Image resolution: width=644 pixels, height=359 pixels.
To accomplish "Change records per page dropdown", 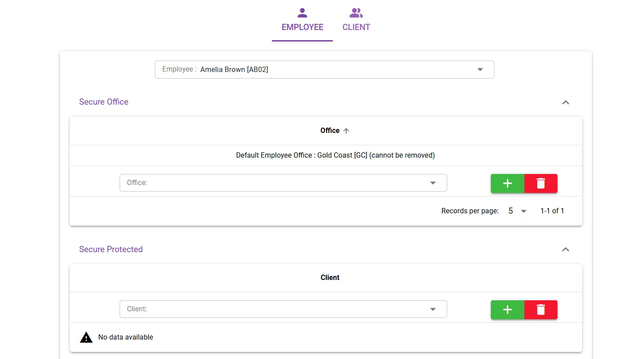I will tap(517, 211).
